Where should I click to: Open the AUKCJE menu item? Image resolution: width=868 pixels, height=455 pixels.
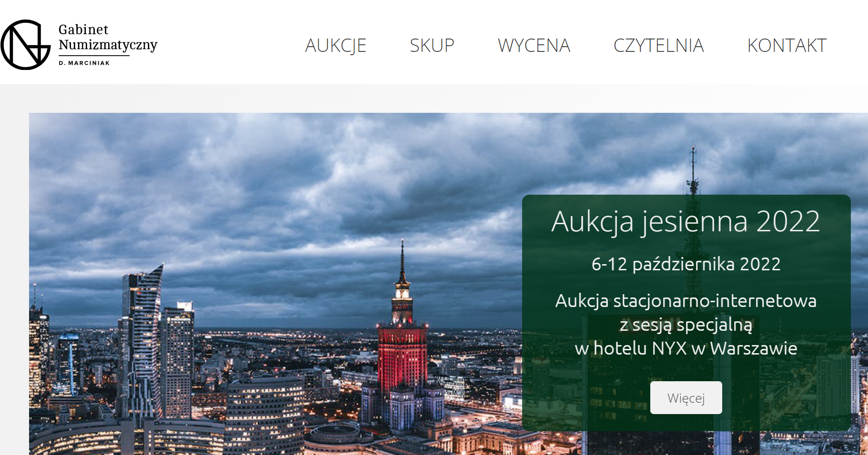(x=335, y=46)
